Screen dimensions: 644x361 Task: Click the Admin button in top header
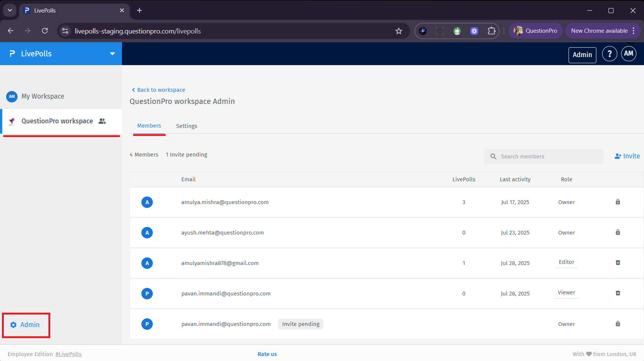582,55
